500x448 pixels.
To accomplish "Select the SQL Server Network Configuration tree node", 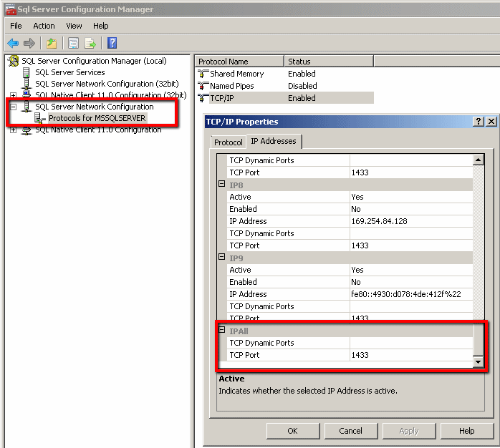I will [95, 107].
